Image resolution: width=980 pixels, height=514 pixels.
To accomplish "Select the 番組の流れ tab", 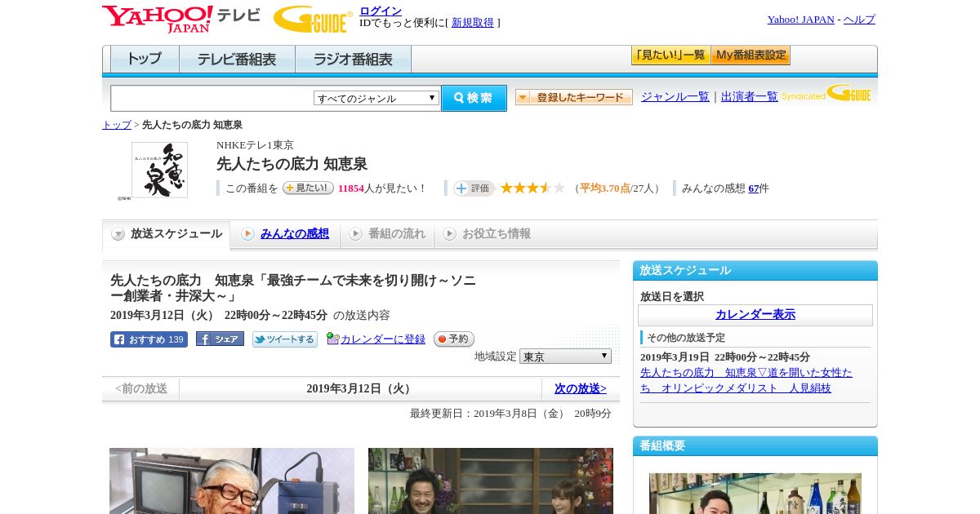I will (387, 234).
